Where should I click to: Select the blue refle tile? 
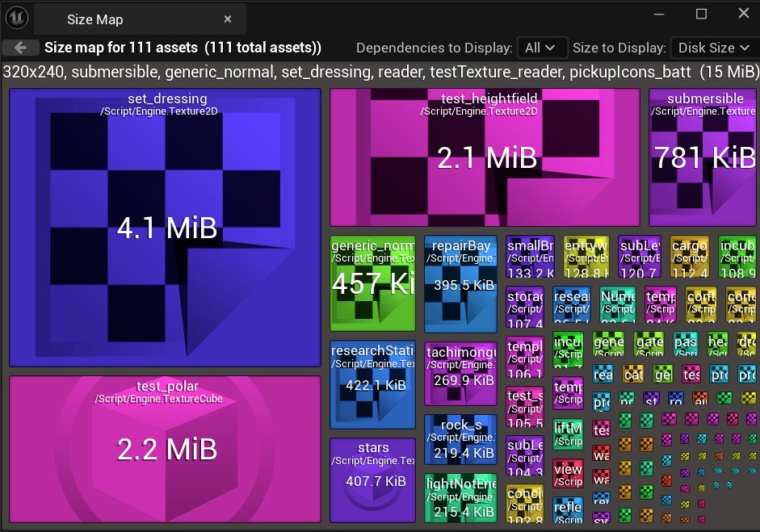568,511
